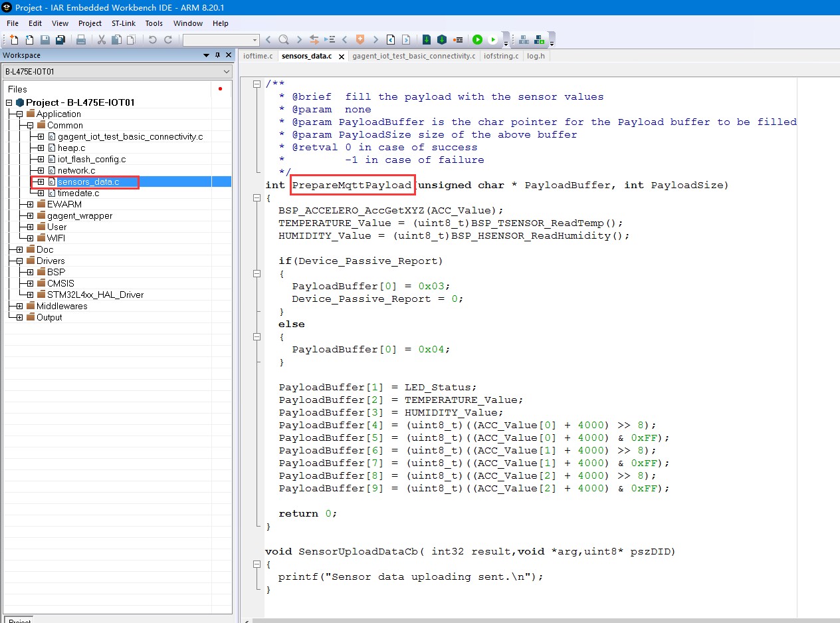Click the toolbar quick search input field
The width and height of the screenshot is (840, 623).
217,40
